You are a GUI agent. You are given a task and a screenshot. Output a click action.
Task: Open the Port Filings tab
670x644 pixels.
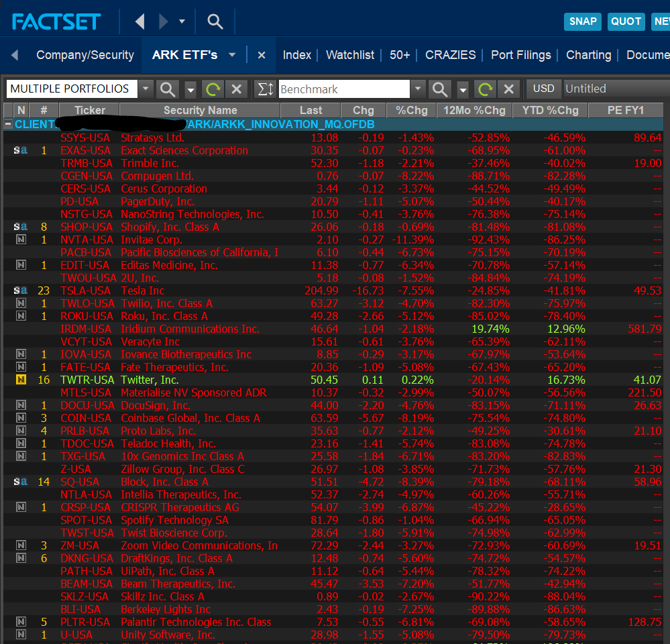[521, 55]
